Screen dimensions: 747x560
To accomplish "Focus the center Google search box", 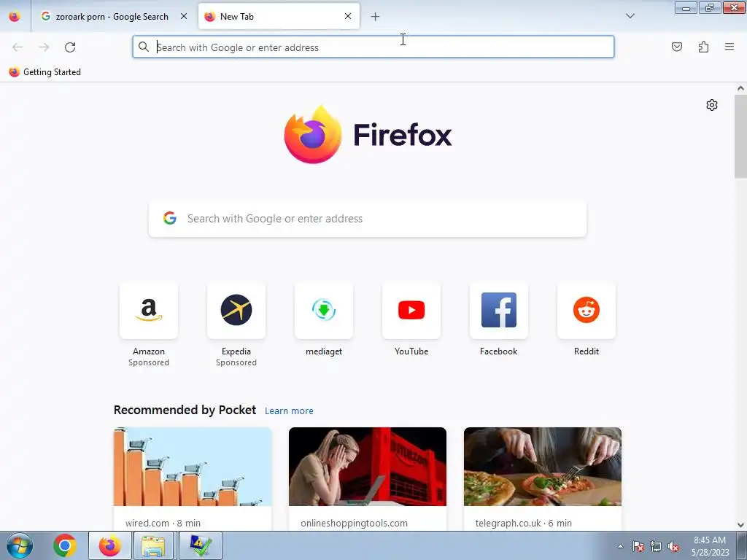I will [368, 219].
